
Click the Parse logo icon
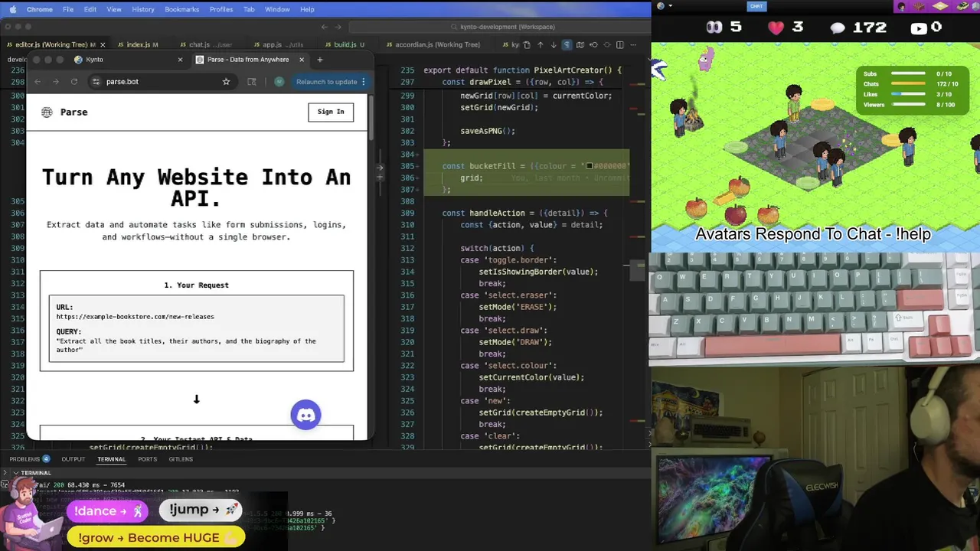click(47, 112)
